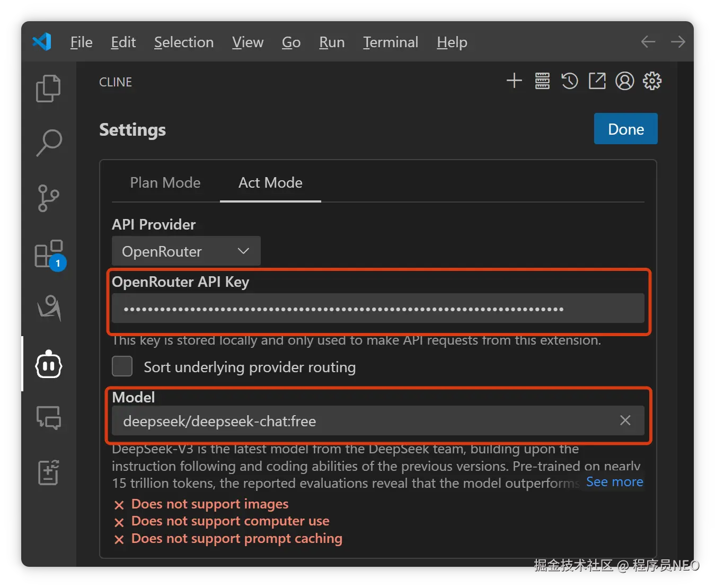Screen dimensions: 715x588
Task: Switch to the Plan Mode tab
Action: pyautogui.click(x=165, y=183)
